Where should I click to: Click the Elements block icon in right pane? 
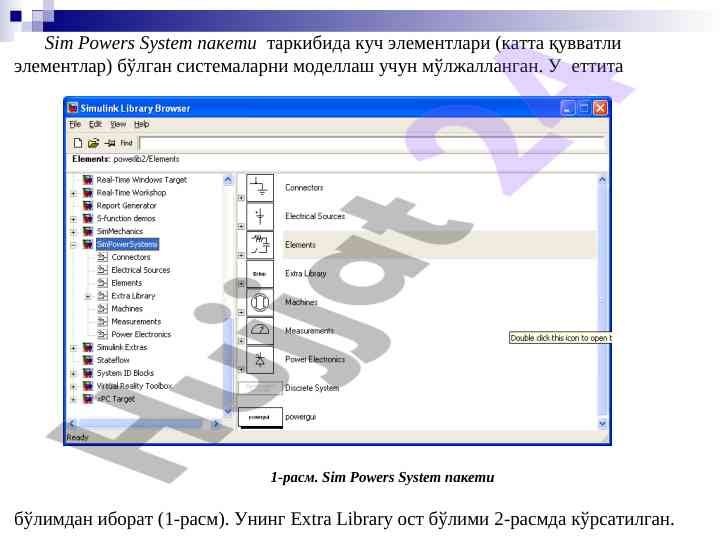coord(259,244)
